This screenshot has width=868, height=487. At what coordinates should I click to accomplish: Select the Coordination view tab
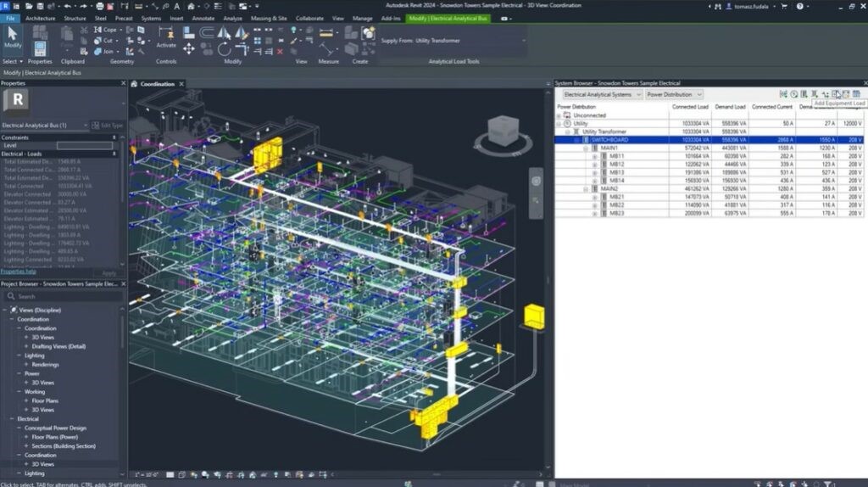pyautogui.click(x=157, y=84)
